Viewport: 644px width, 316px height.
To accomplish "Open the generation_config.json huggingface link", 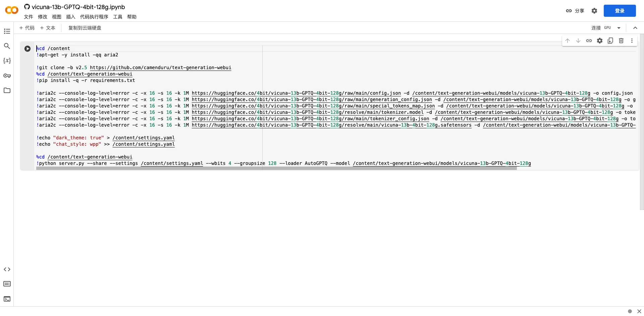I will (x=312, y=100).
